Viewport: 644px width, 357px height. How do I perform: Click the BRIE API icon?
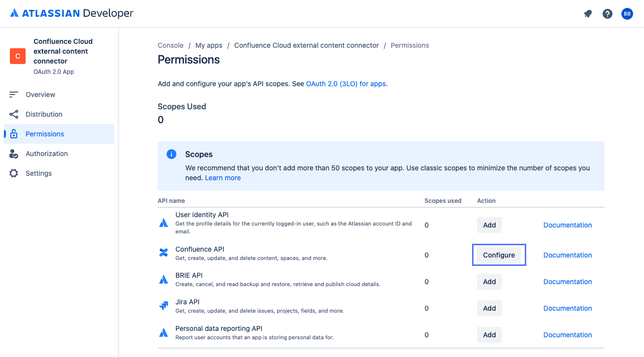coord(164,280)
